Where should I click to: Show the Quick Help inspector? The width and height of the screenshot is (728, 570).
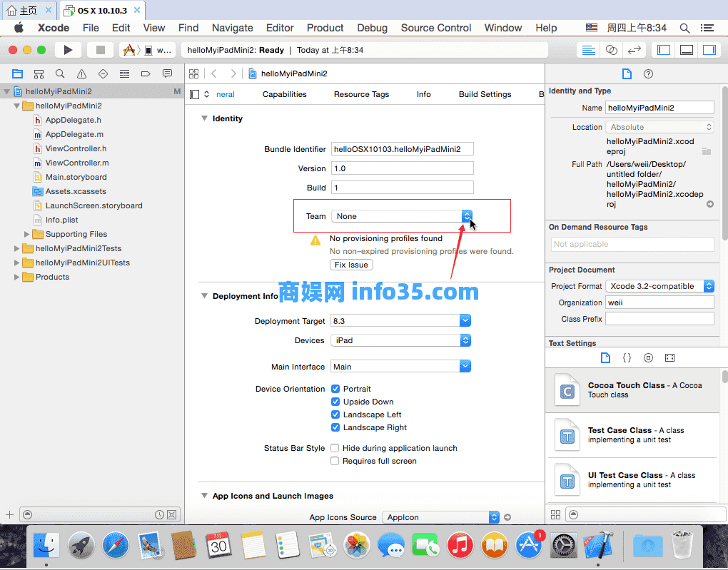pos(649,73)
